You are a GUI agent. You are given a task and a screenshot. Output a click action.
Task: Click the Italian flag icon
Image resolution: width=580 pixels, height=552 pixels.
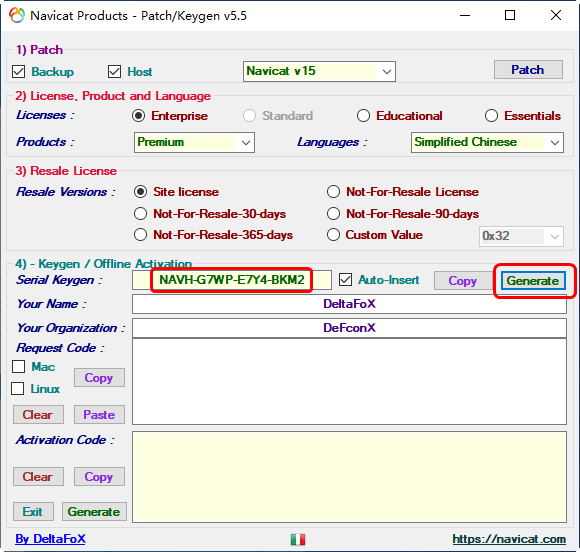tap(298, 539)
